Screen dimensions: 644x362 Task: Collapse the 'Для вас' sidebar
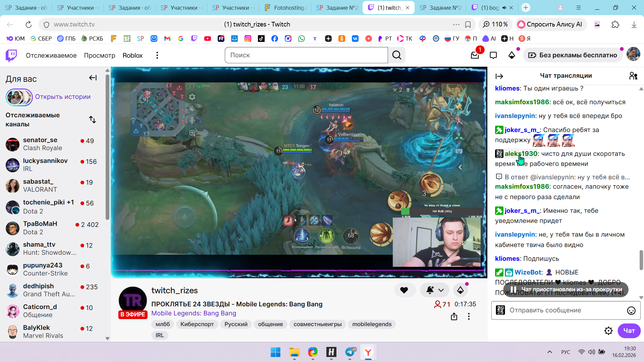coord(93,78)
